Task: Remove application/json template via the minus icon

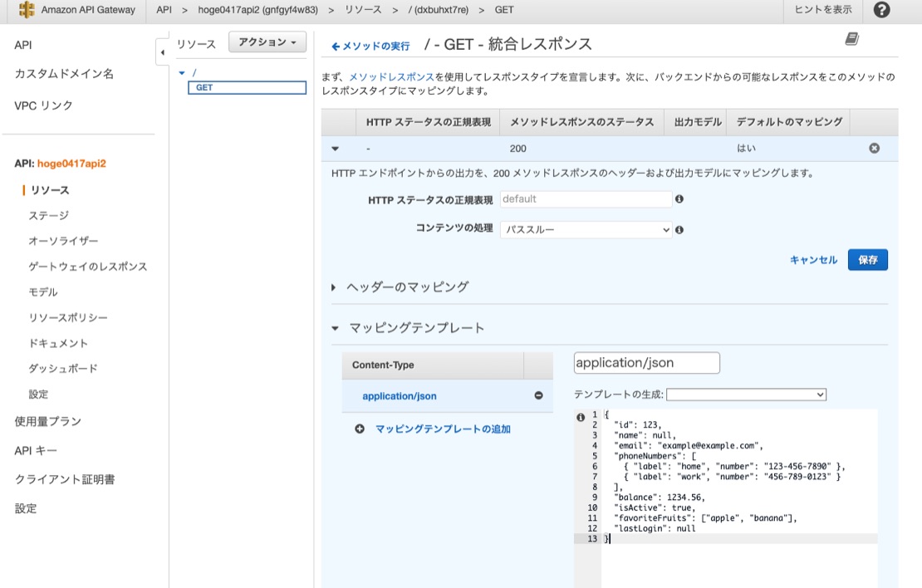Action: [539, 396]
